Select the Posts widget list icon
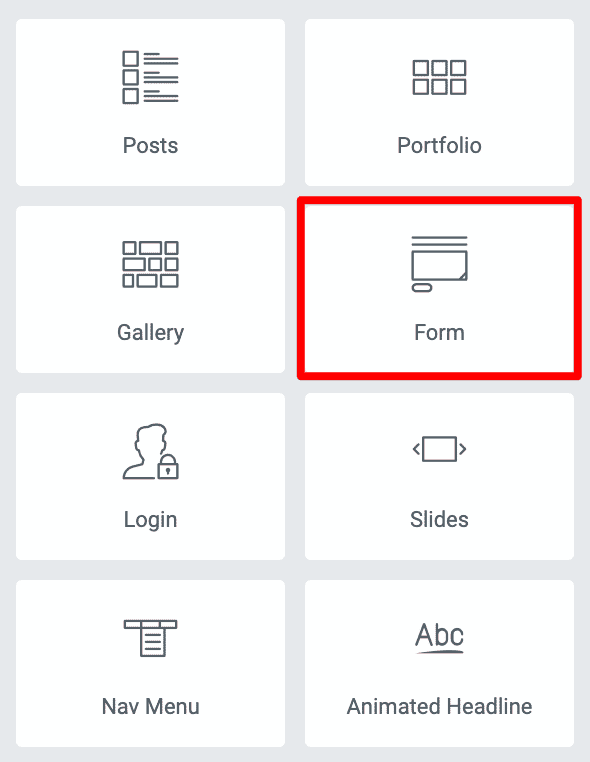This screenshot has height=762, width=590. [150, 77]
